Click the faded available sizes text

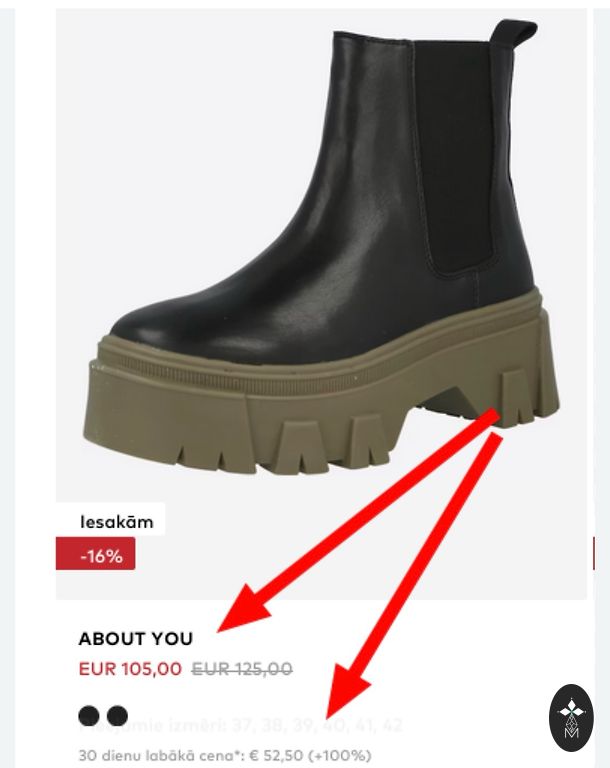coord(241,725)
